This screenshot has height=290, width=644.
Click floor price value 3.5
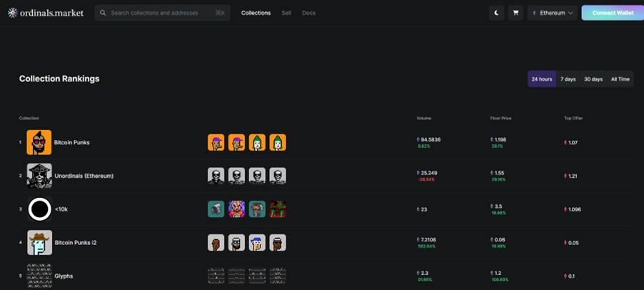tap(498, 206)
